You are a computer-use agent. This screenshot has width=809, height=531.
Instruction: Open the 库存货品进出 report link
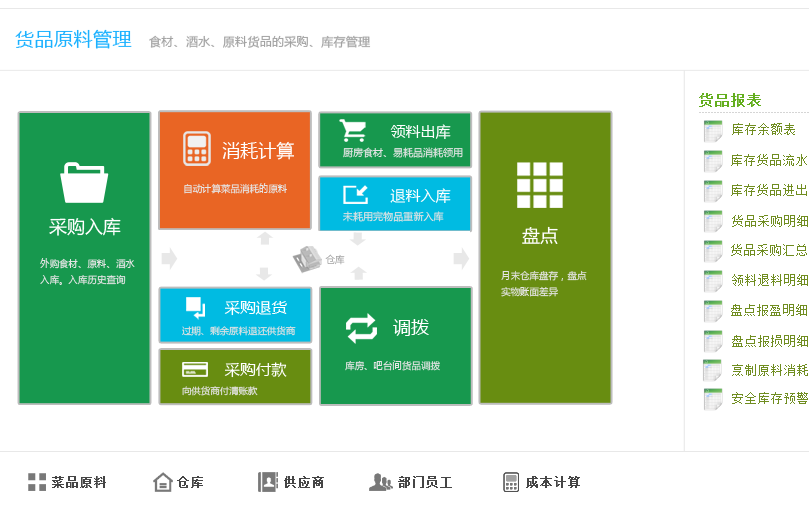pos(769,190)
